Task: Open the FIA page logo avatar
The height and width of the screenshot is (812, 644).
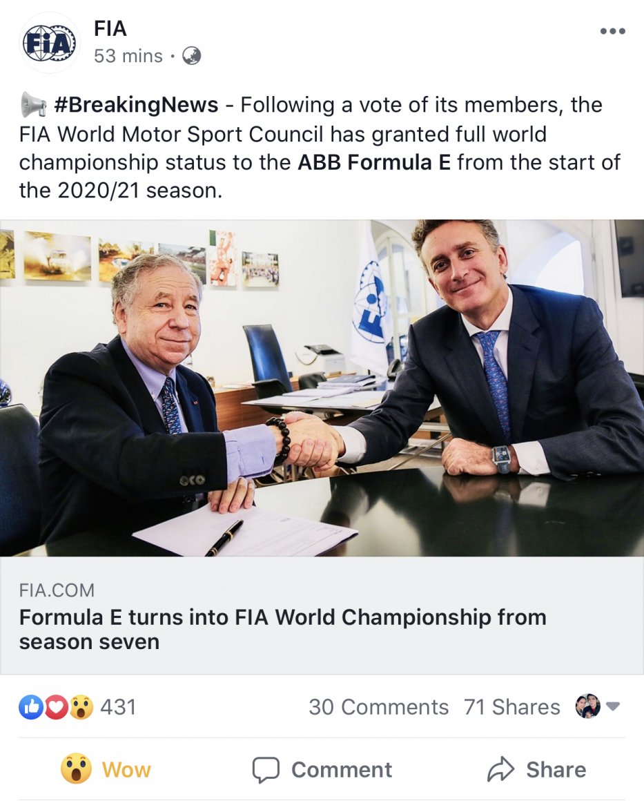Action: click(x=49, y=43)
